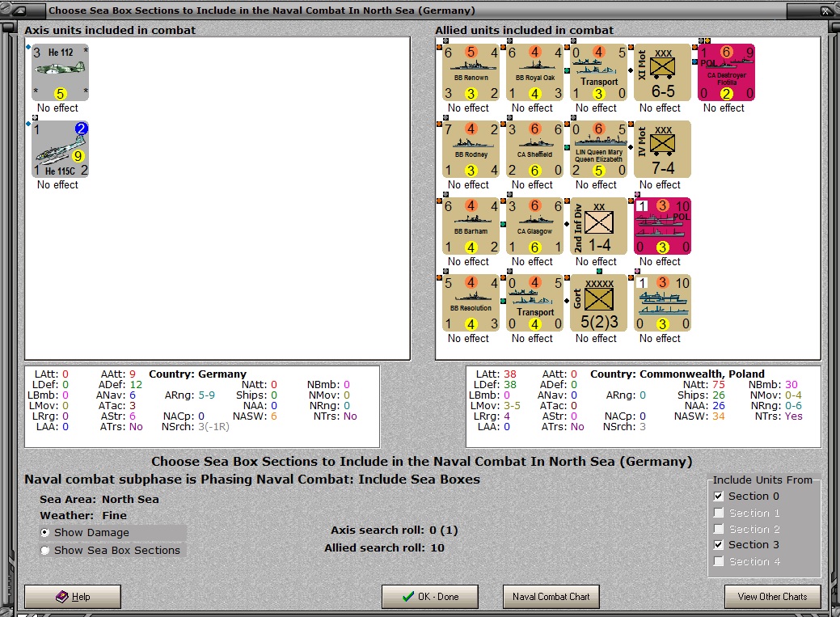The image size is (840, 617).
Task: Click the Axis search roll text
Action: pyautogui.click(x=394, y=530)
